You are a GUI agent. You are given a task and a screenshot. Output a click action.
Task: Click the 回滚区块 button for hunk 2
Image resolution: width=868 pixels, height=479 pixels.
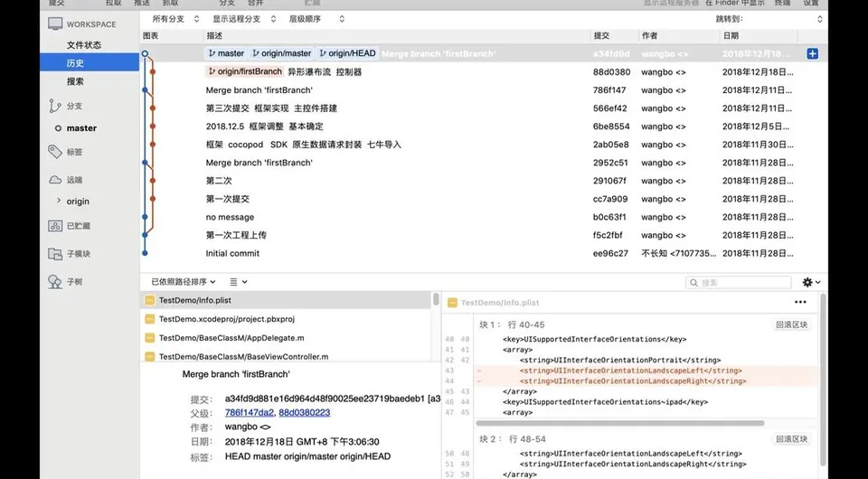792,439
